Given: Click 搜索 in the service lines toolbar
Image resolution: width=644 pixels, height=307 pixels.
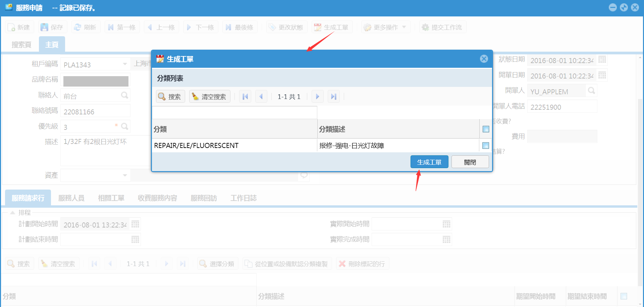Looking at the screenshot, I should tap(19, 264).
